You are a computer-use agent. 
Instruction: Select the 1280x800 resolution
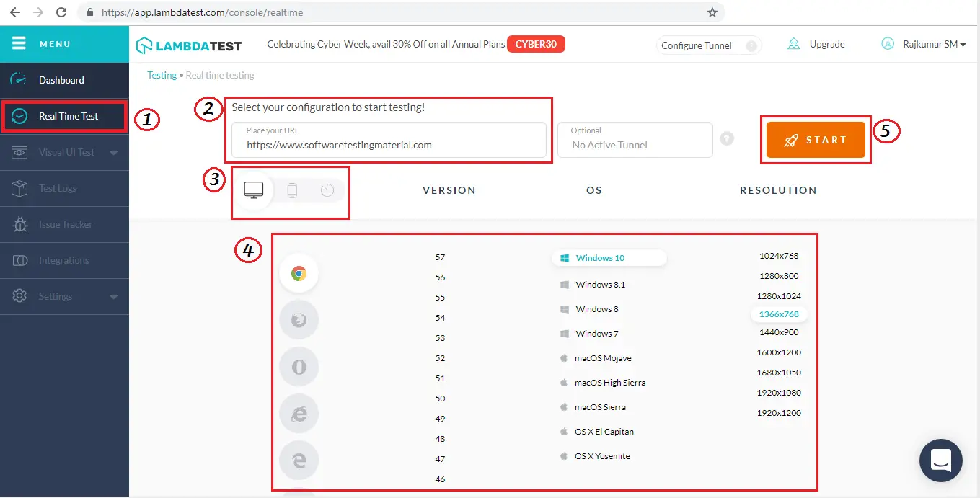(x=779, y=276)
